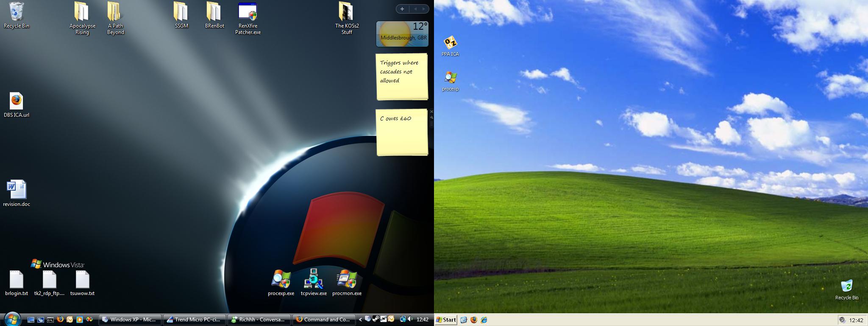Open the RenXfire Patcher.exe shortcut
The height and width of the screenshot is (326, 868).
[248, 13]
